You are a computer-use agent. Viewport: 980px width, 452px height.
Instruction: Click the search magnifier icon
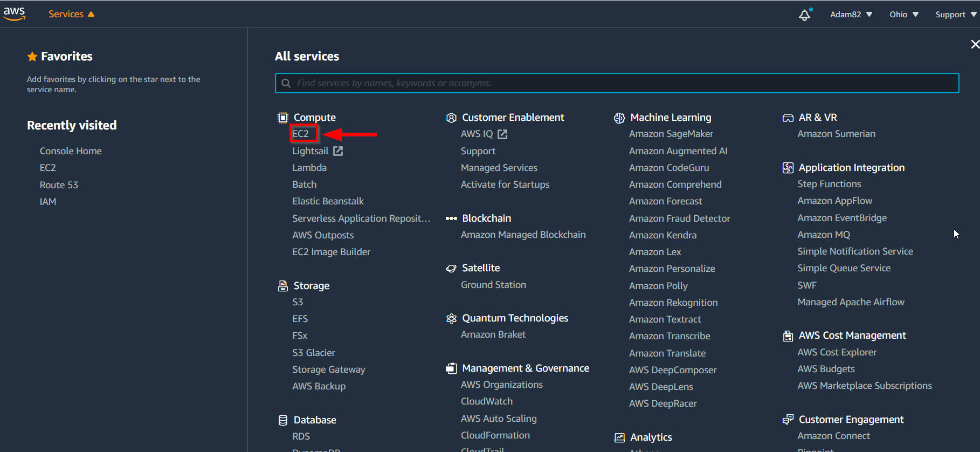pos(286,83)
